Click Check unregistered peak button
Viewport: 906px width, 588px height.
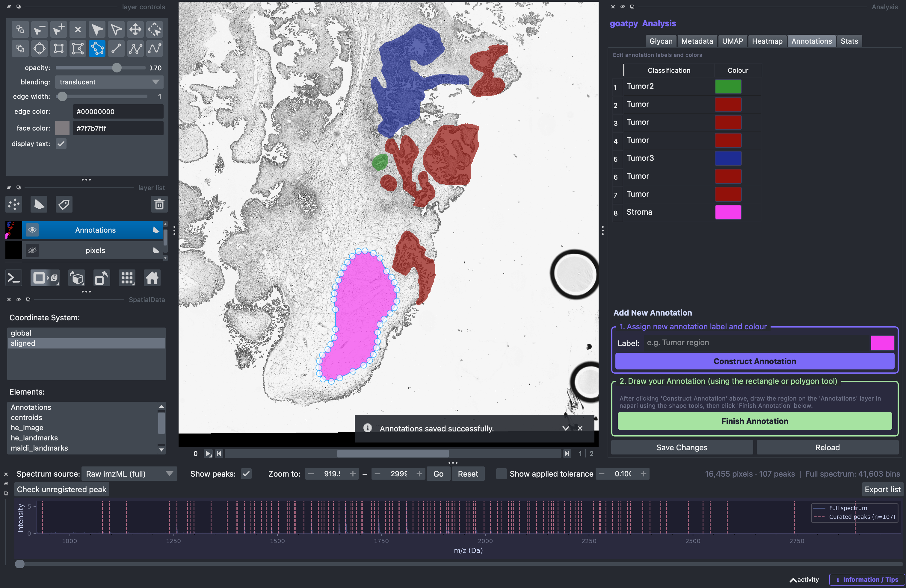tap(62, 490)
